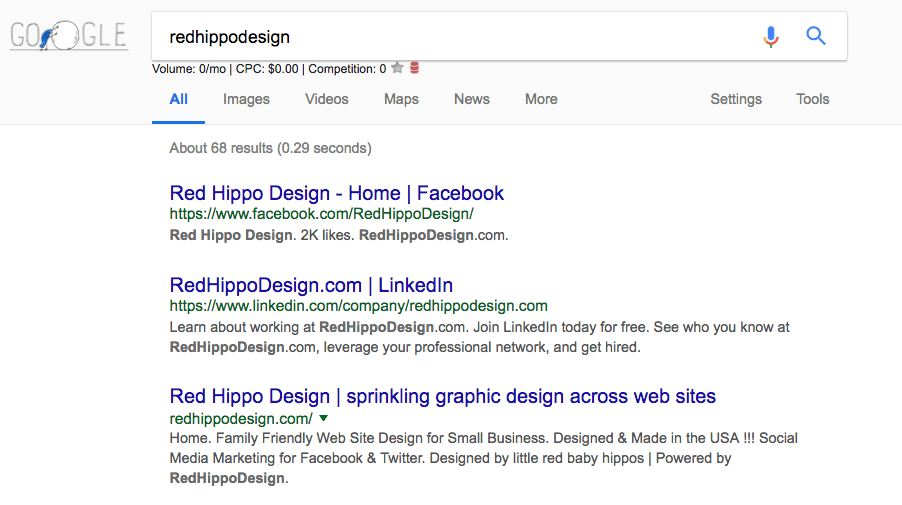The image size is (902, 505).
Task: Select the All results tab
Action: coord(178,99)
